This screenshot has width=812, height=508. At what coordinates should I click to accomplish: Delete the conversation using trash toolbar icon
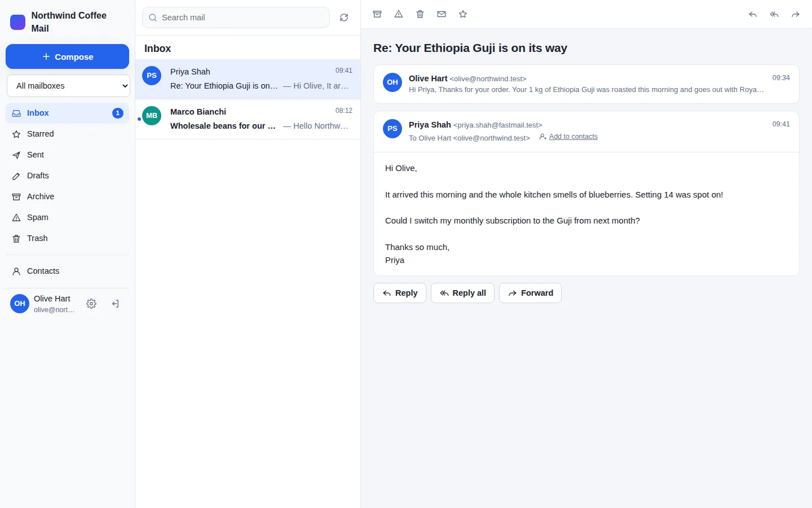[420, 14]
